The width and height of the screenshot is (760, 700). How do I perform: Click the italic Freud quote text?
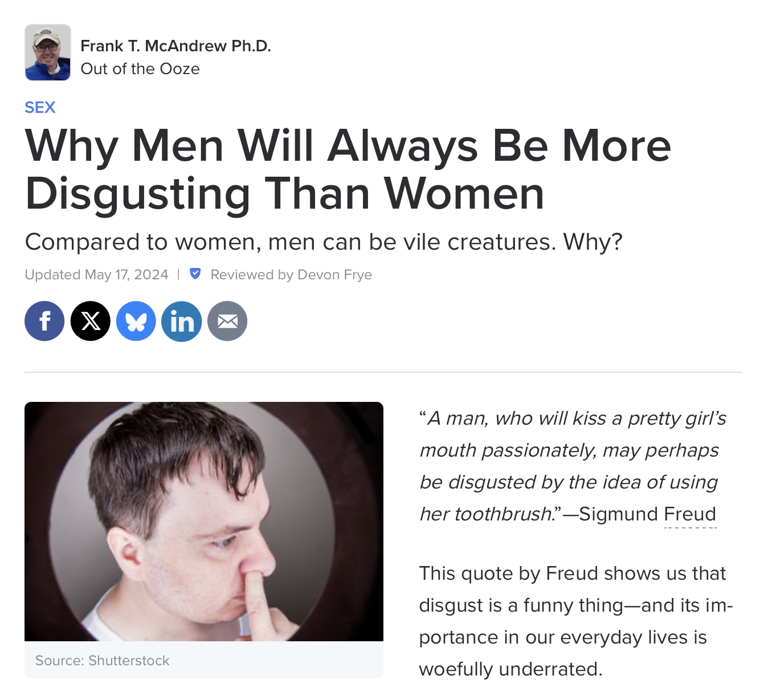573,466
